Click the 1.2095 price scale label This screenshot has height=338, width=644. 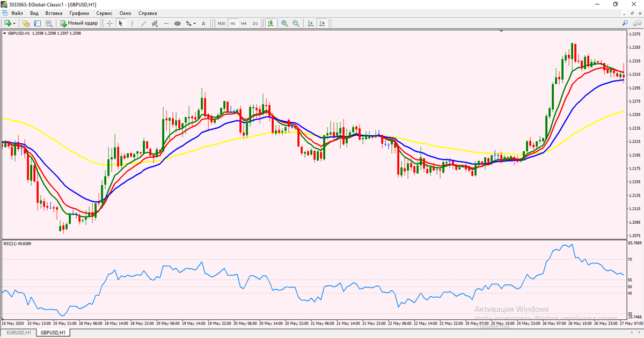pyautogui.click(x=635, y=222)
